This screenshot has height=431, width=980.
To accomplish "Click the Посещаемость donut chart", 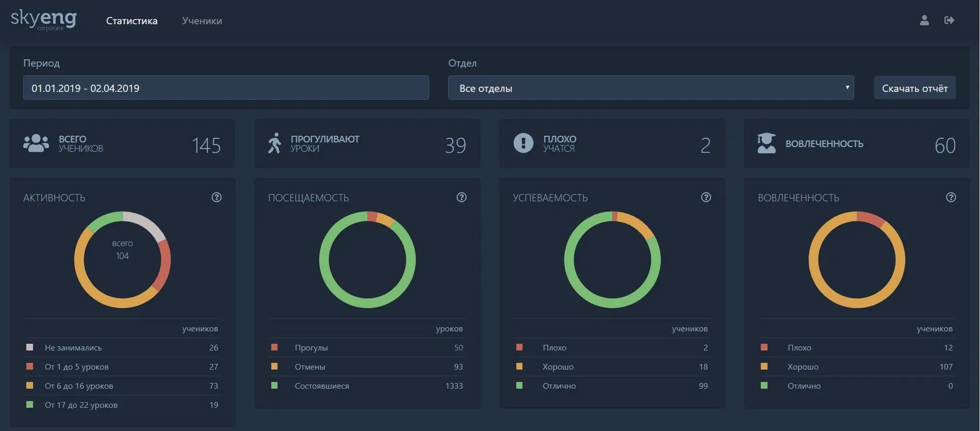I will pos(367,260).
